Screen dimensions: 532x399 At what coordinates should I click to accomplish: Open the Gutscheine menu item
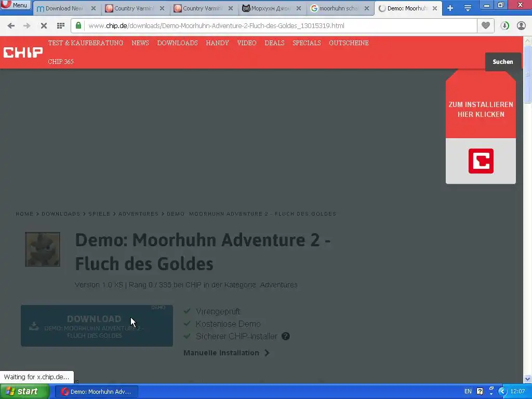point(349,43)
